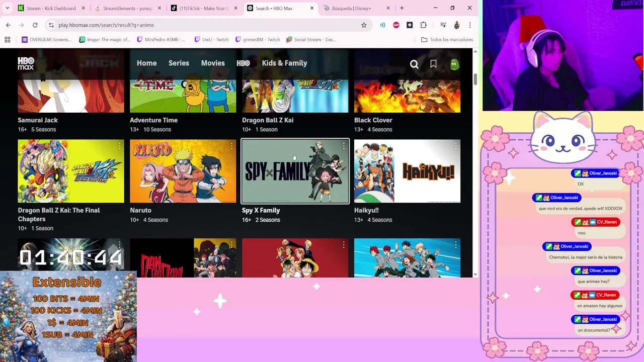Go back in browser history
The image size is (644, 362).
click(x=8, y=25)
